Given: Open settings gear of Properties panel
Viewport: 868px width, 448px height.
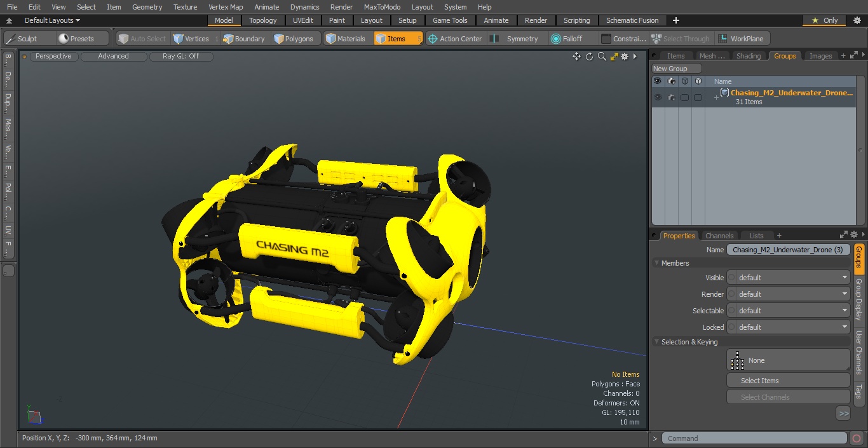Looking at the screenshot, I should tap(855, 235).
